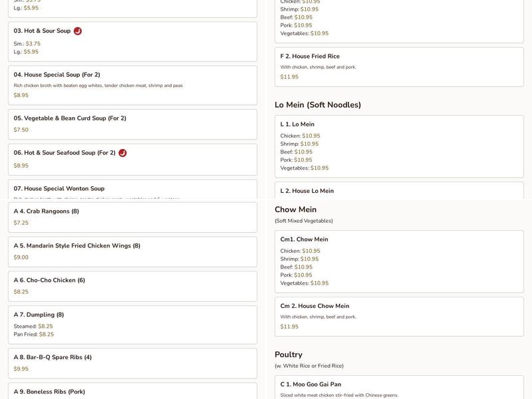
Task: Click House Special Soup $8.95 price
Action: point(21,95)
